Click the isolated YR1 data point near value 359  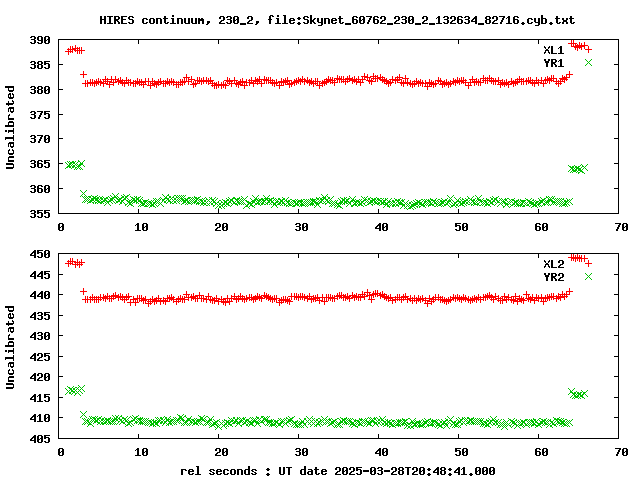[83, 193]
